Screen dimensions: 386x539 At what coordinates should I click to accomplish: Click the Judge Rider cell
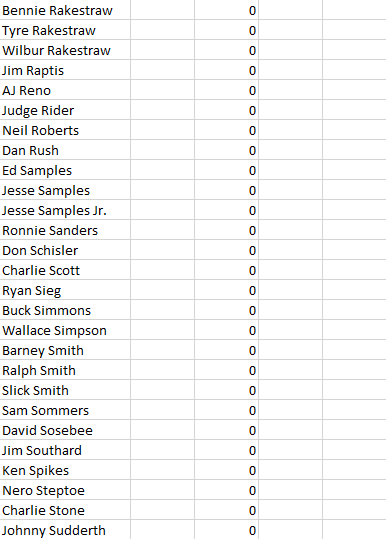click(x=65, y=110)
